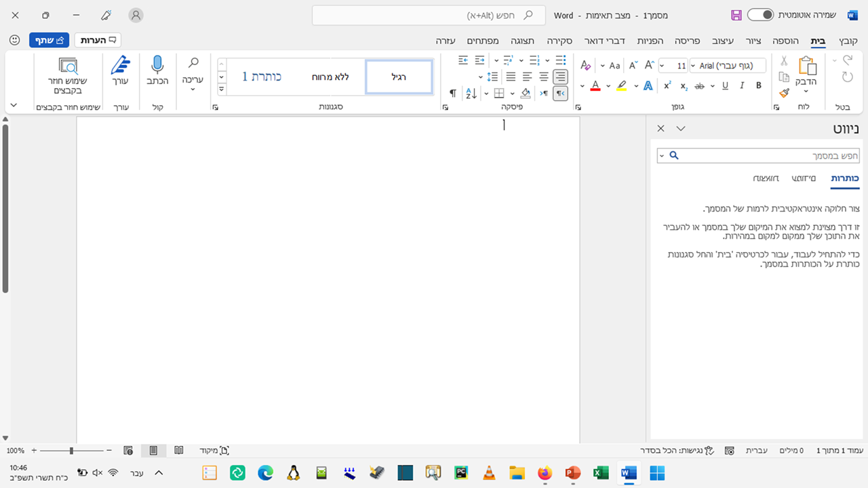This screenshot has width=868, height=488.
Task: Sort text A to Z
Action: (471, 93)
